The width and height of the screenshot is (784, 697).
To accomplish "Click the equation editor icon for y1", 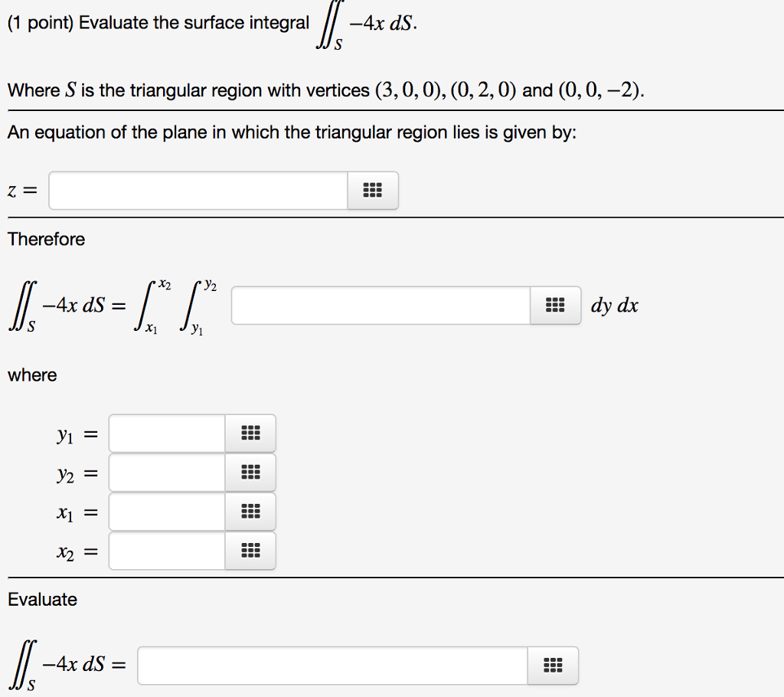I will pos(250,433).
